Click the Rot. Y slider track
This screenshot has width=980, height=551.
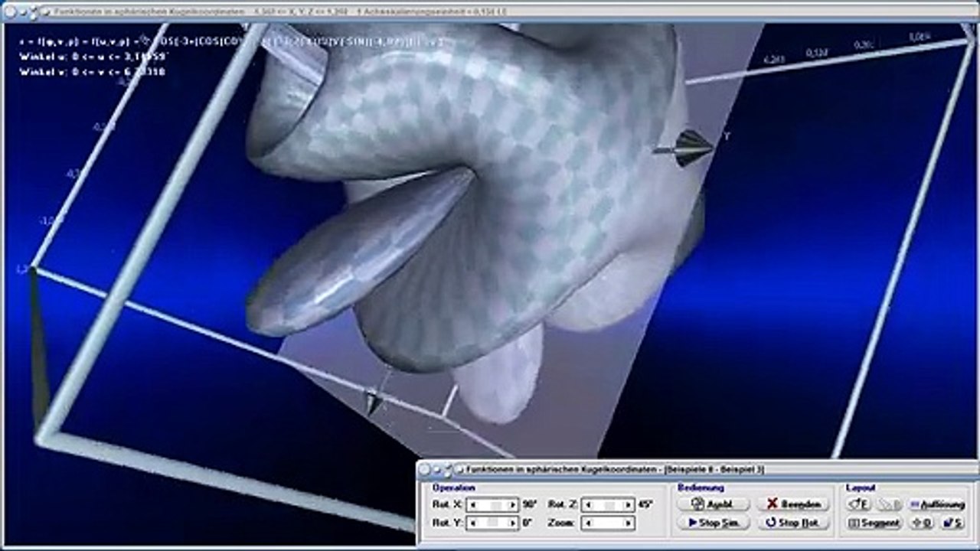[493, 523]
